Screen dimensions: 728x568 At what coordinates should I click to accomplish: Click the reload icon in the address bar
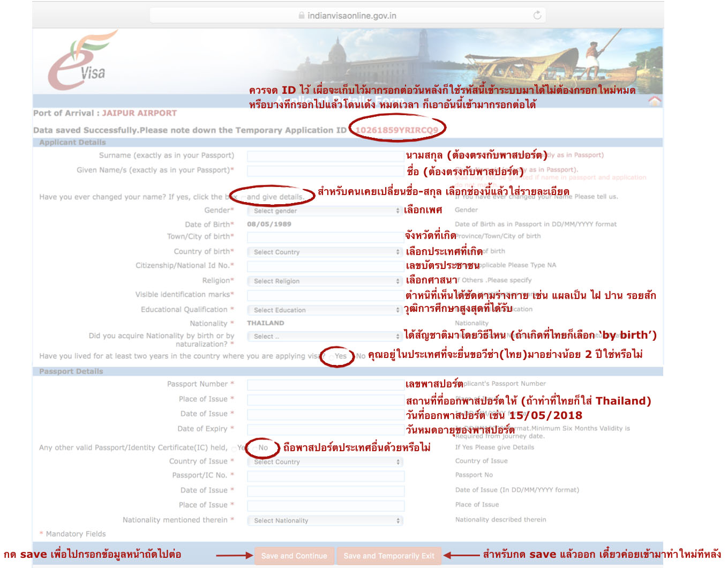[x=537, y=15]
